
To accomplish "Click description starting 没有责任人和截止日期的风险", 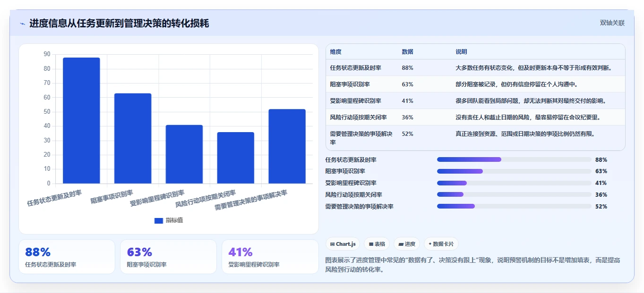I will click(x=528, y=117).
